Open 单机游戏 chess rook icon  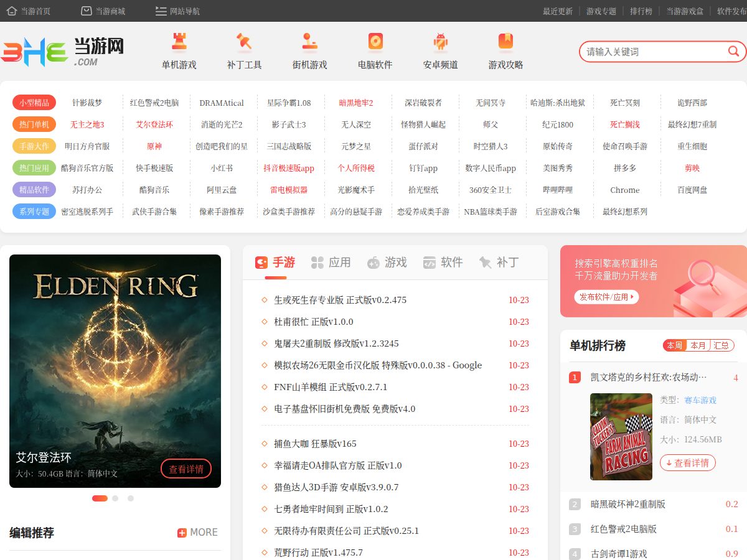[179, 42]
